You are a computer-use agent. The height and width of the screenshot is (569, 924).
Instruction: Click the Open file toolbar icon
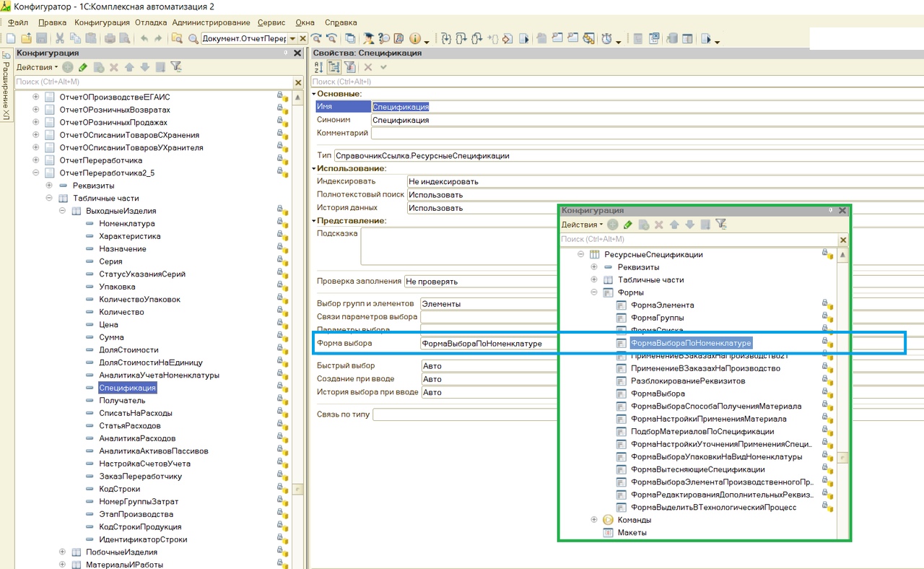(x=26, y=38)
